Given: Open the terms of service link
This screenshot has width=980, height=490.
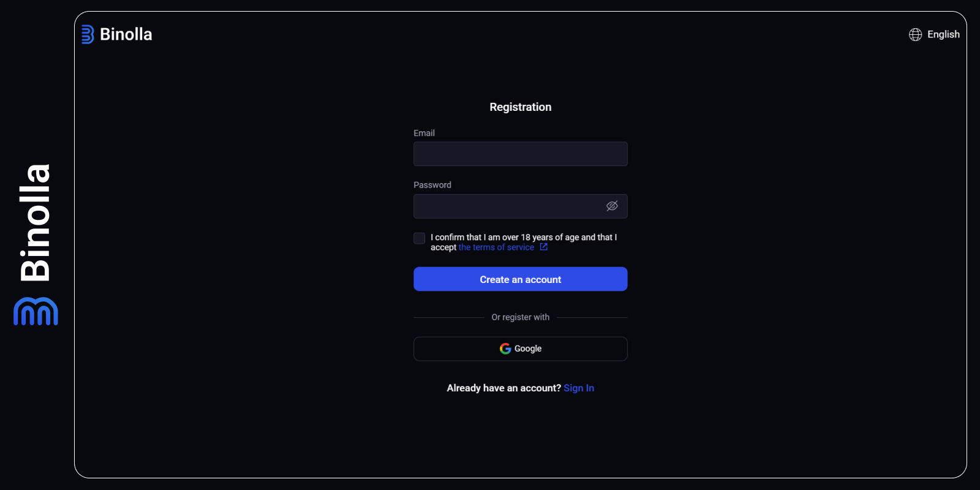Looking at the screenshot, I should click(496, 247).
